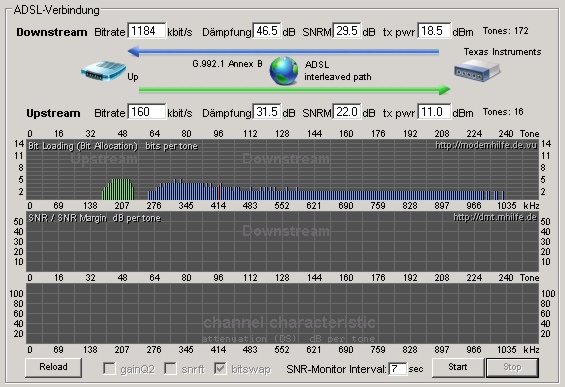Screen dimensions: 565x387
Task: Click the "Tones: 16" text
Action: point(503,112)
